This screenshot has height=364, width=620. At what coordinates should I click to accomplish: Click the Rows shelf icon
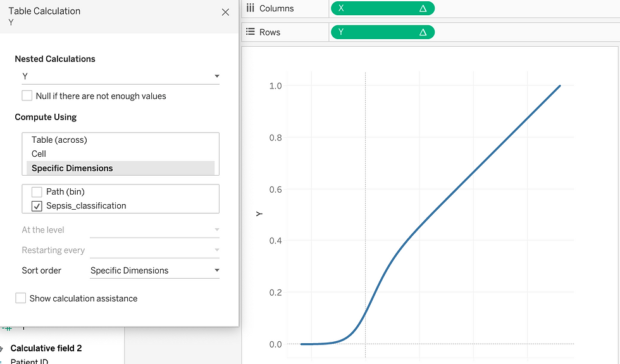click(251, 32)
